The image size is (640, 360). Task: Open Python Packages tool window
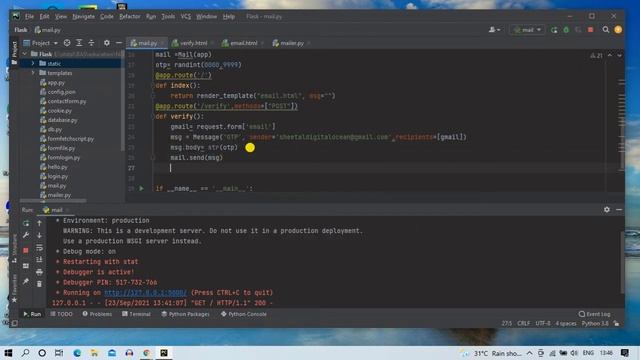pyautogui.click(x=185, y=314)
